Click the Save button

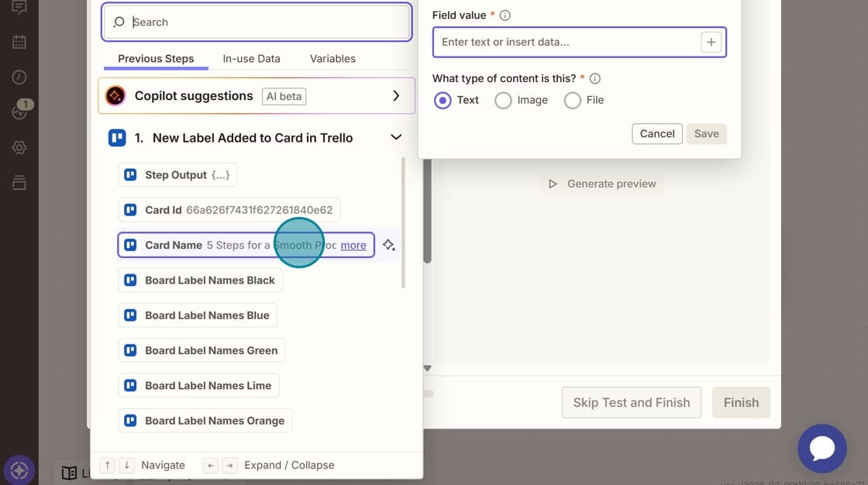tap(706, 133)
